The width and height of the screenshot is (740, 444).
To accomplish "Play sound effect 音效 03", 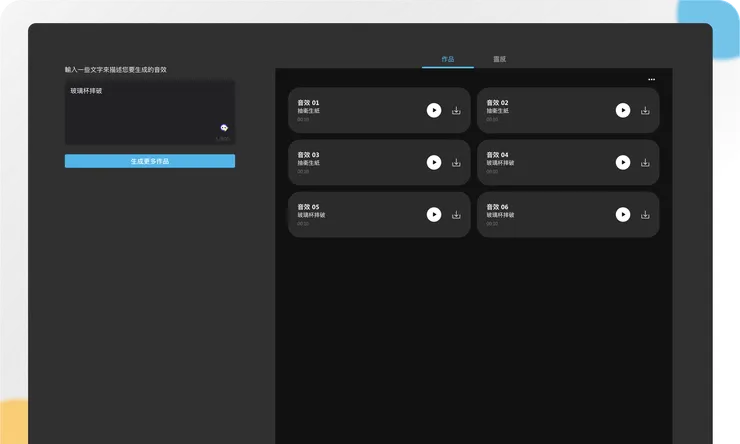I will (434, 162).
